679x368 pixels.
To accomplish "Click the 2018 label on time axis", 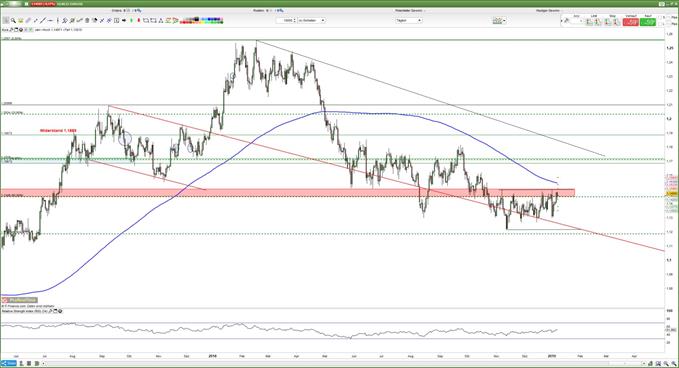I will pos(212,356).
